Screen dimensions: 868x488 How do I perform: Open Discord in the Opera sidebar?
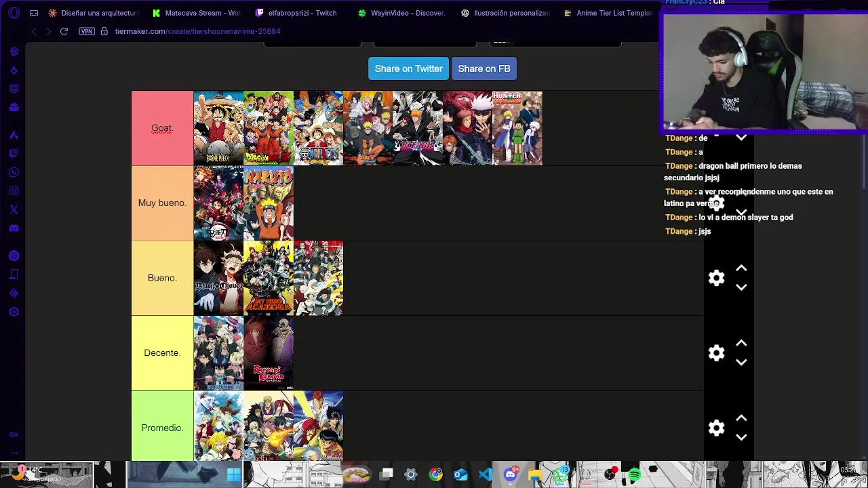[14, 228]
